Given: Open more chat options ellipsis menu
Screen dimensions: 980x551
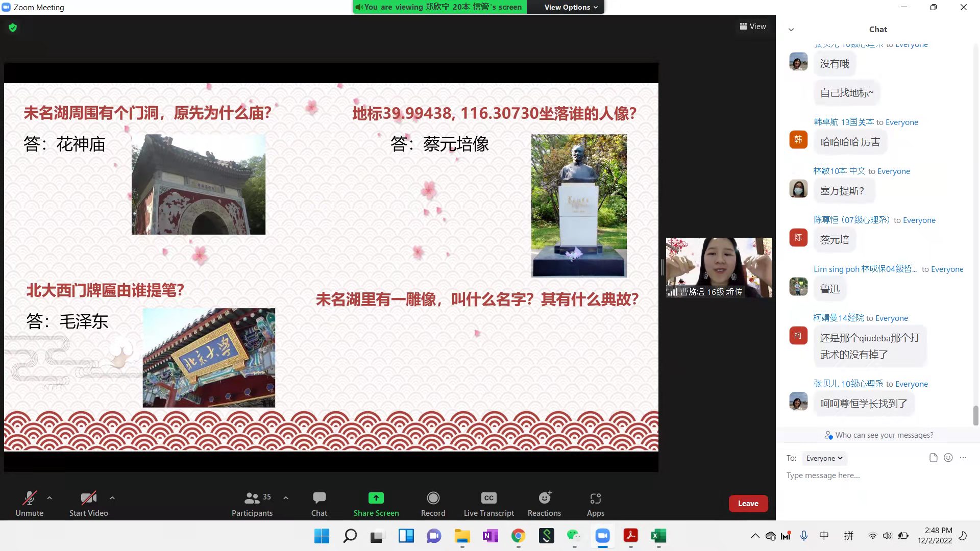Looking at the screenshot, I should pyautogui.click(x=963, y=458).
